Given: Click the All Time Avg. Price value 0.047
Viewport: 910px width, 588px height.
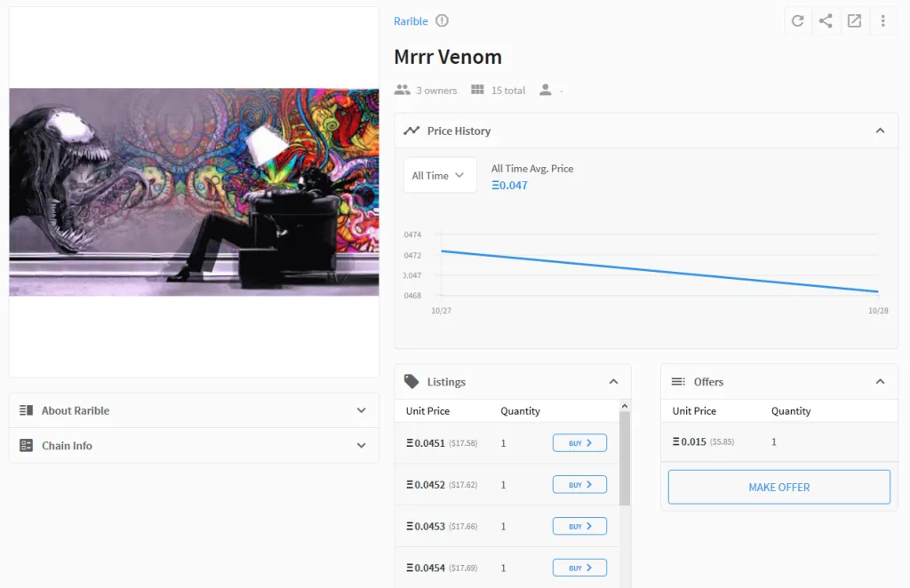Looking at the screenshot, I should click(509, 186).
